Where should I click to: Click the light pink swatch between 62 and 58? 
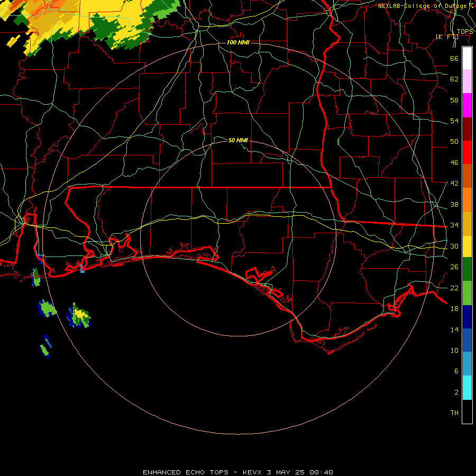467,81
